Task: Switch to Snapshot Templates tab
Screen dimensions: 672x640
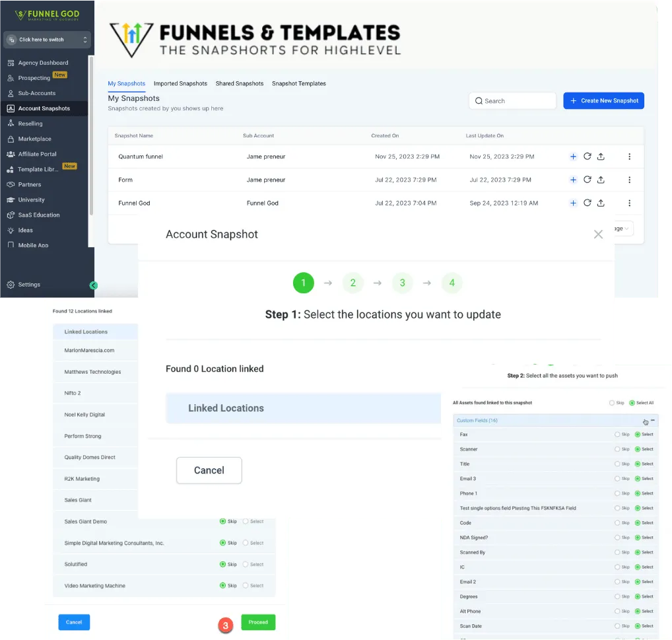Action: coord(299,84)
